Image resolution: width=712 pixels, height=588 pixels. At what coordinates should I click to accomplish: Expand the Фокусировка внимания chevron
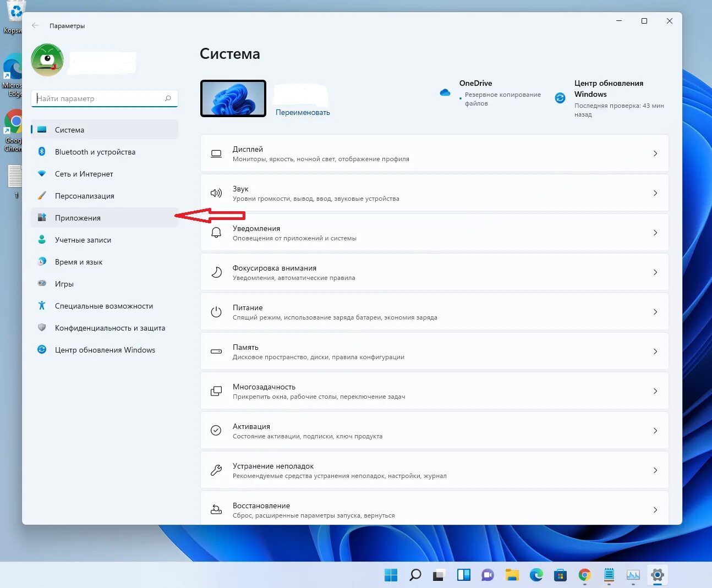point(655,272)
